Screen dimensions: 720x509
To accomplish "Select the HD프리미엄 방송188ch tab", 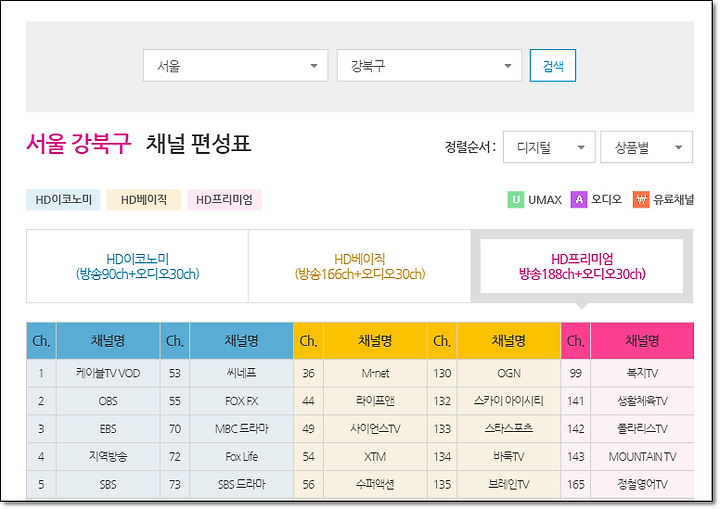I will point(582,266).
